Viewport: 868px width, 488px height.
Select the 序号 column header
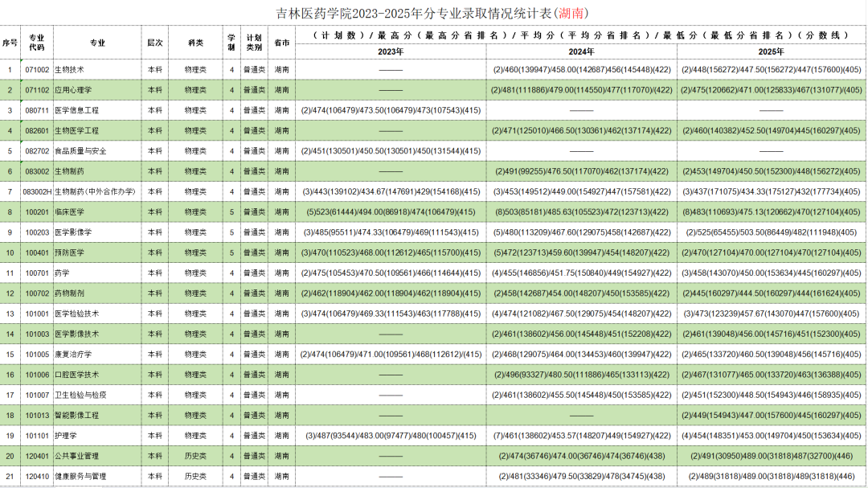pos(10,43)
